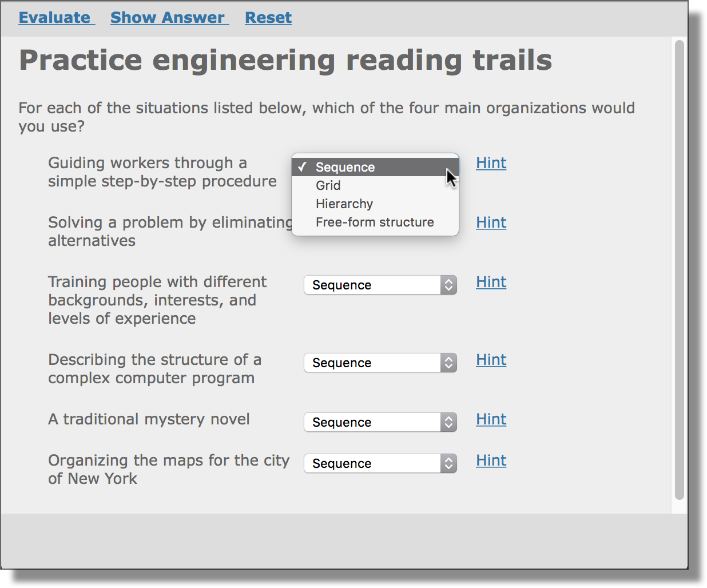Select Sequence in the open dropdown list
The width and height of the screenshot is (707, 588).
(375, 167)
